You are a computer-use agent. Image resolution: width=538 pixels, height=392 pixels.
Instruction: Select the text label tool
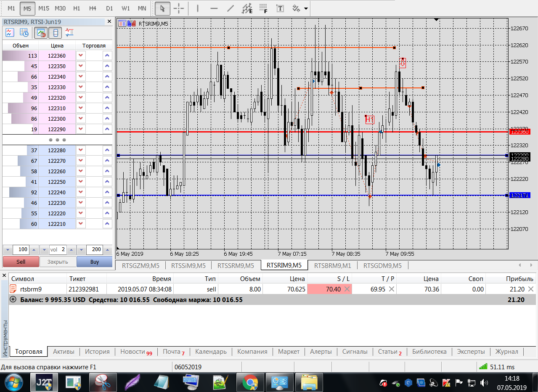(x=280, y=8)
